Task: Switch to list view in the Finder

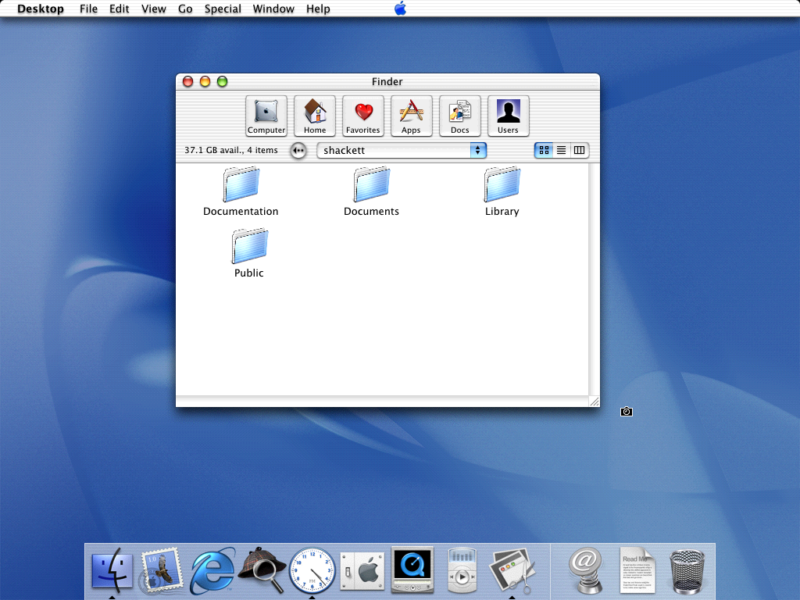Action: (x=561, y=150)
